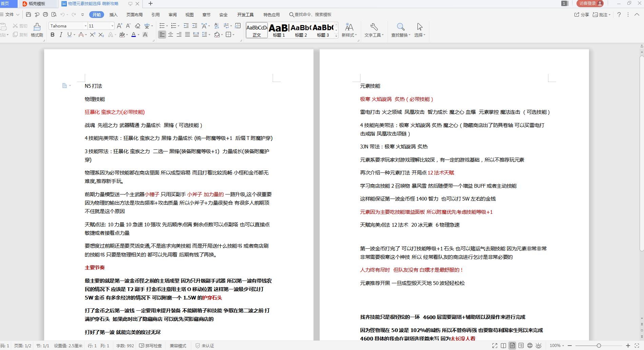Click the 查找命令 search command field

coord(310,15)
